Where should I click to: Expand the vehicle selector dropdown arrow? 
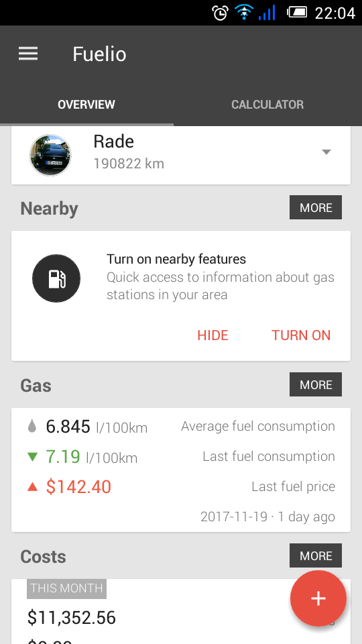coord(326,152)
